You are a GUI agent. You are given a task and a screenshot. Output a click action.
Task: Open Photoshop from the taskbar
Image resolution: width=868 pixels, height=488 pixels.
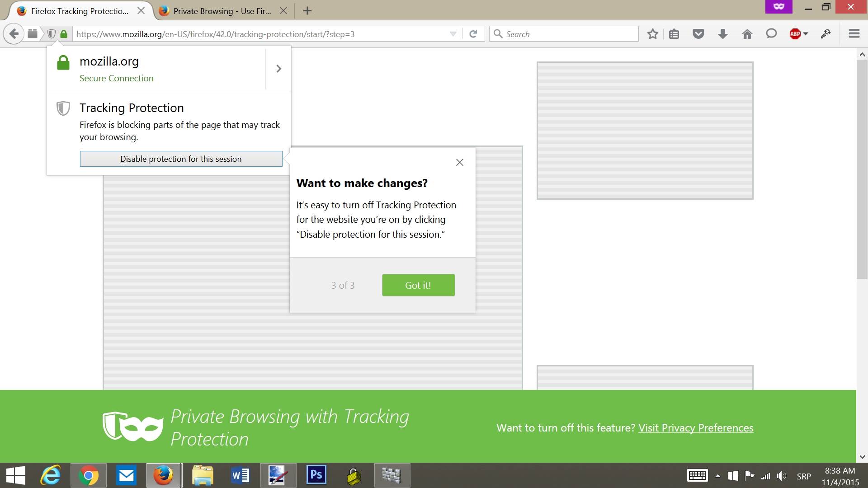(x=316, y=475)
